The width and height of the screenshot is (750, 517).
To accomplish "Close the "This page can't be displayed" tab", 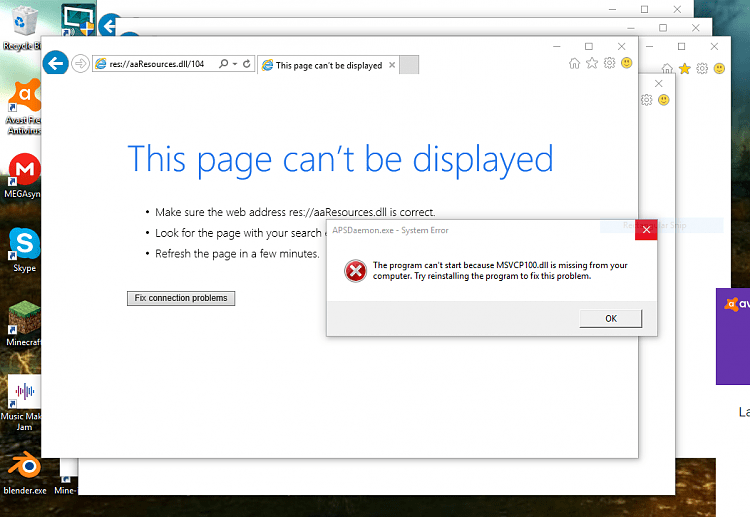I will [x=392, y=65].
